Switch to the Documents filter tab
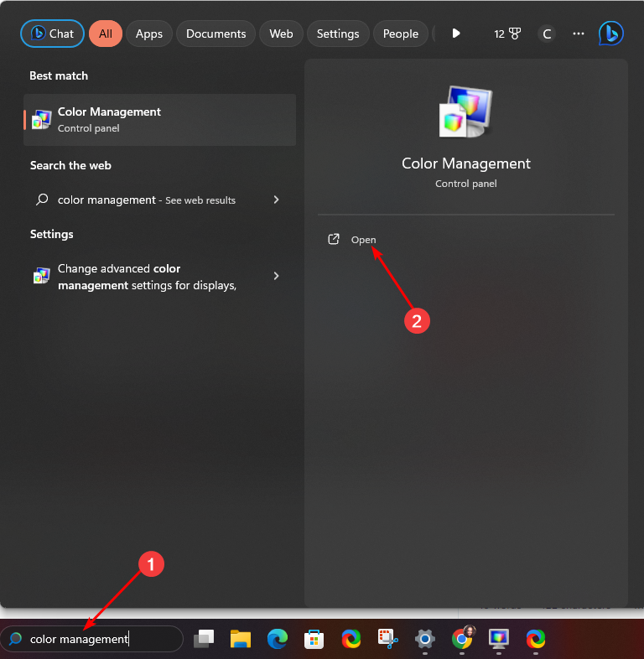The image size is (644, 659). pos(216,34)
